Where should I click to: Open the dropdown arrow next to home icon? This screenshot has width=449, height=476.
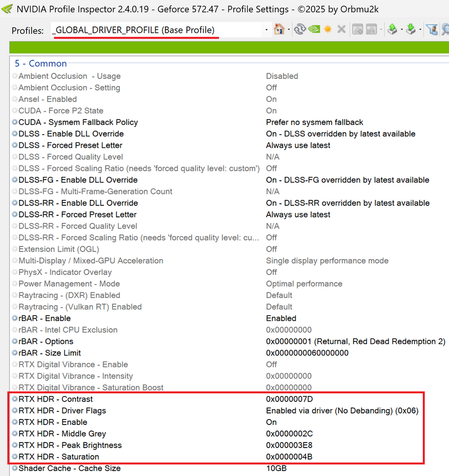coord(289,30)
